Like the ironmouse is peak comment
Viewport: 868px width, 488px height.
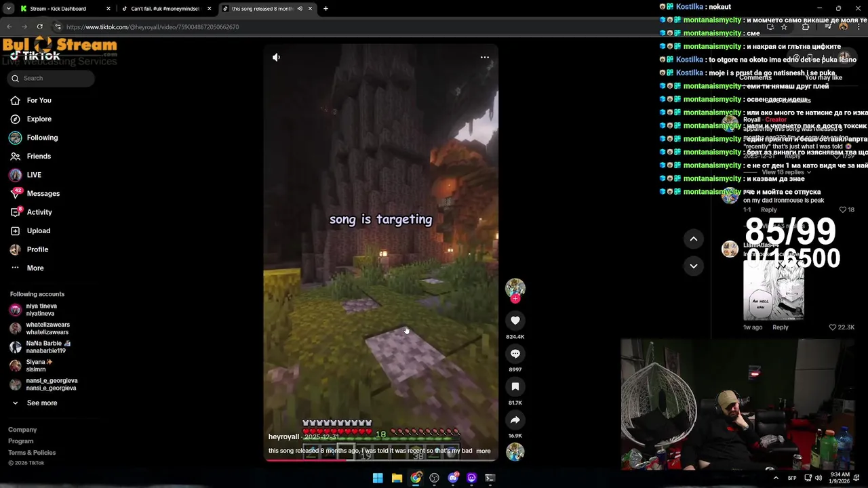[843, 210]
